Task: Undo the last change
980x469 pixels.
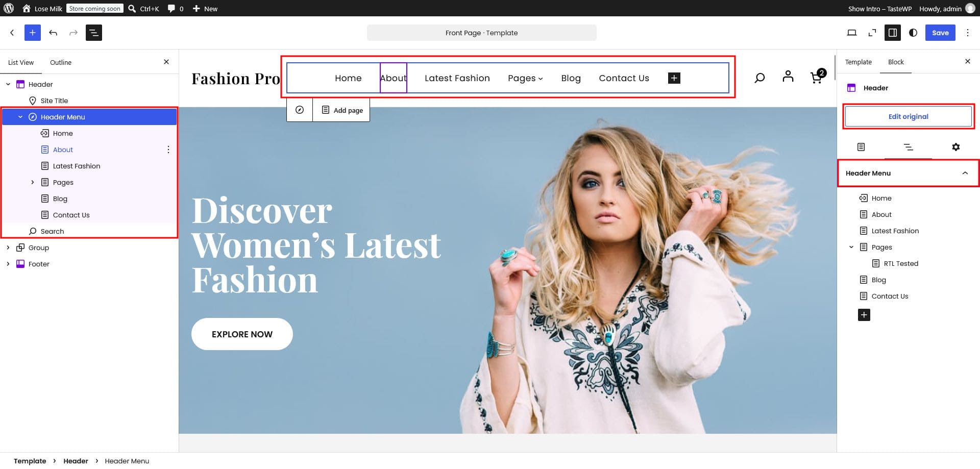Action: (53, 33)
